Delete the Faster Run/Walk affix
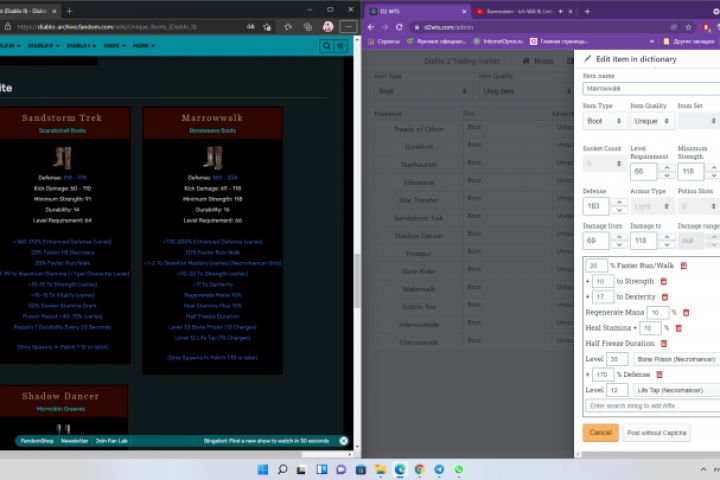 tap(683, 265)
